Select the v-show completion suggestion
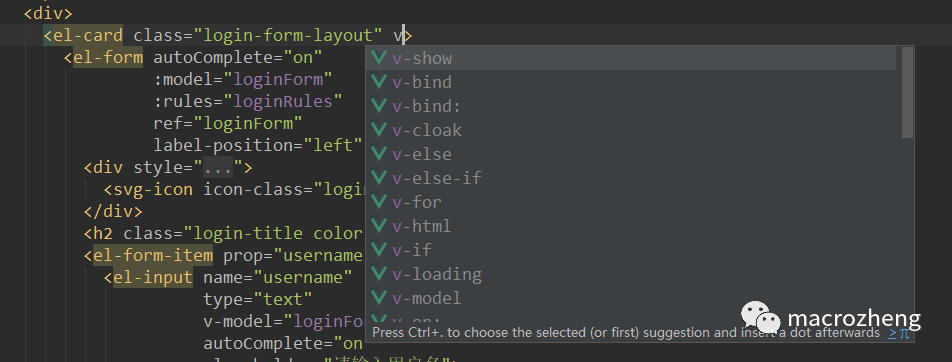 (631, 58)
